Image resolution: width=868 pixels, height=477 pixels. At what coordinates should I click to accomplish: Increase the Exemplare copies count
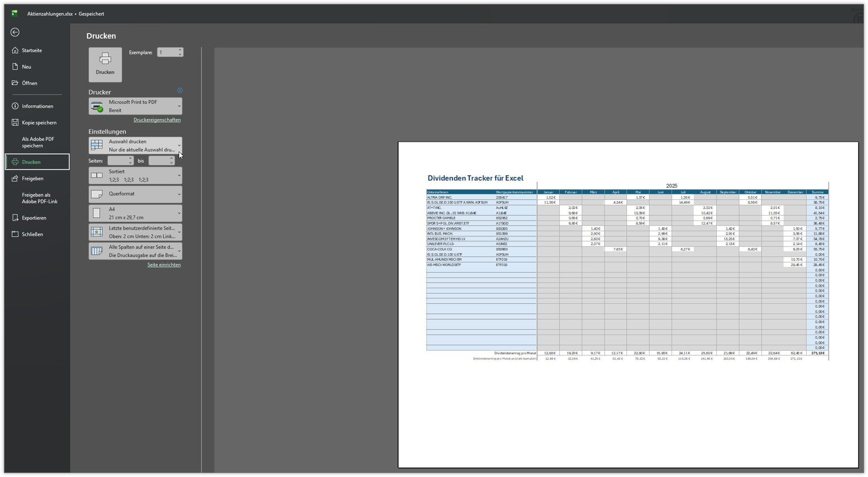[180, 50]
